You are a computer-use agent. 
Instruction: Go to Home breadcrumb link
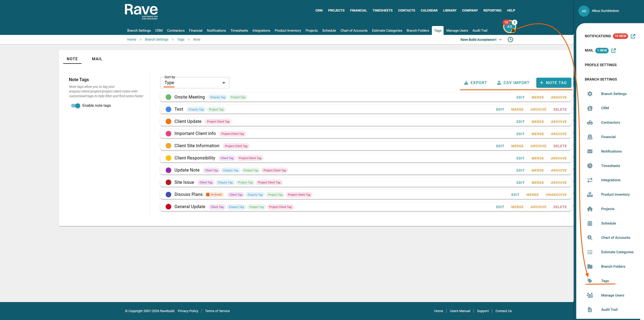pos(131,40)
